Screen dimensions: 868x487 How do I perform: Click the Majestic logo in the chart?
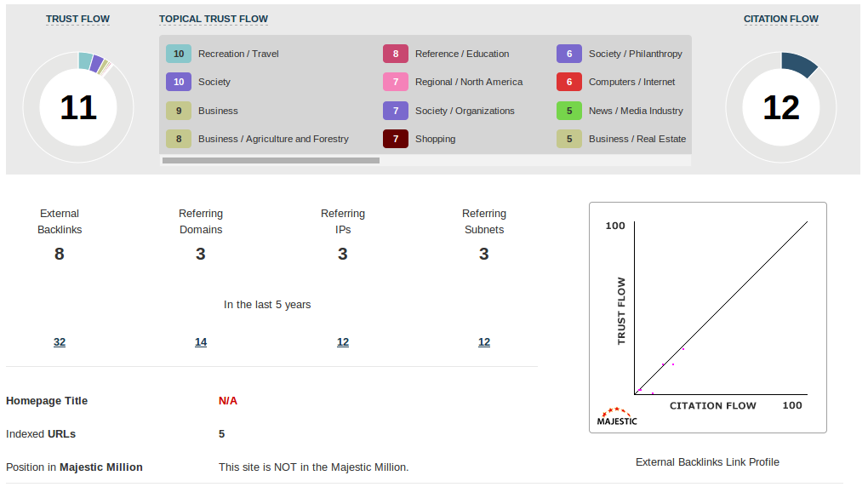(616, 416)
